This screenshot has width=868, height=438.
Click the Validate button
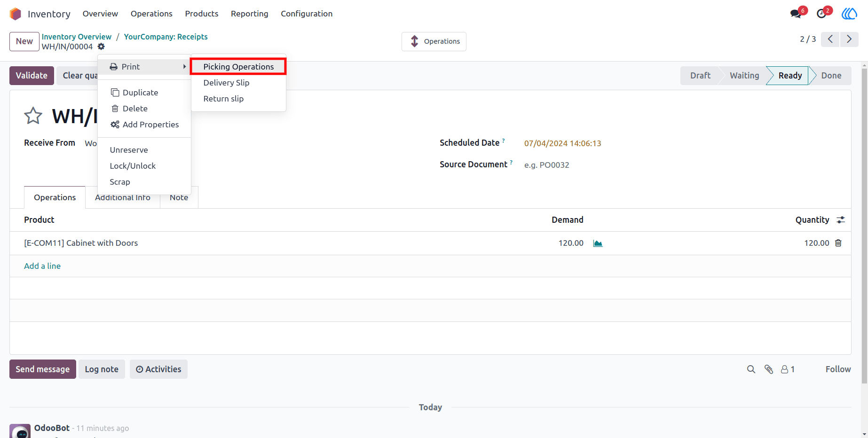32,76
